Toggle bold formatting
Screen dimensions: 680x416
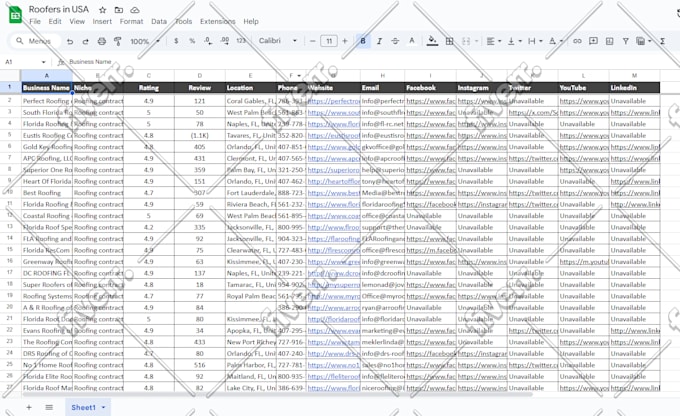pos(363,41)
